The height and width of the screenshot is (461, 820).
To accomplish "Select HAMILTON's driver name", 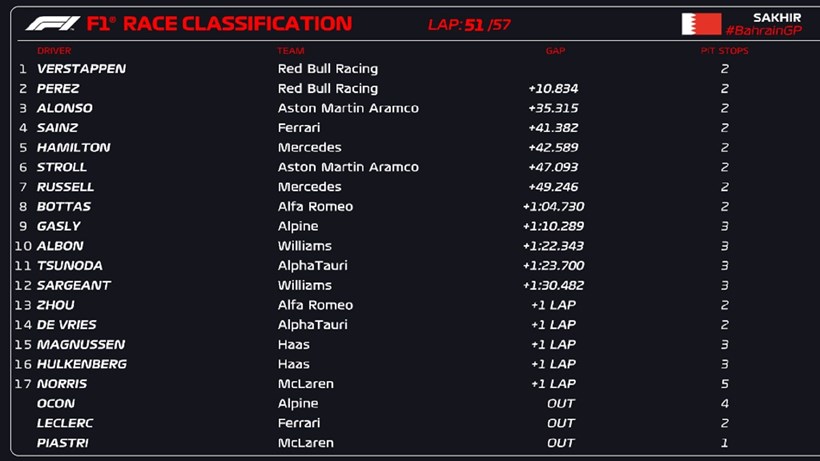I will (73, 147).
